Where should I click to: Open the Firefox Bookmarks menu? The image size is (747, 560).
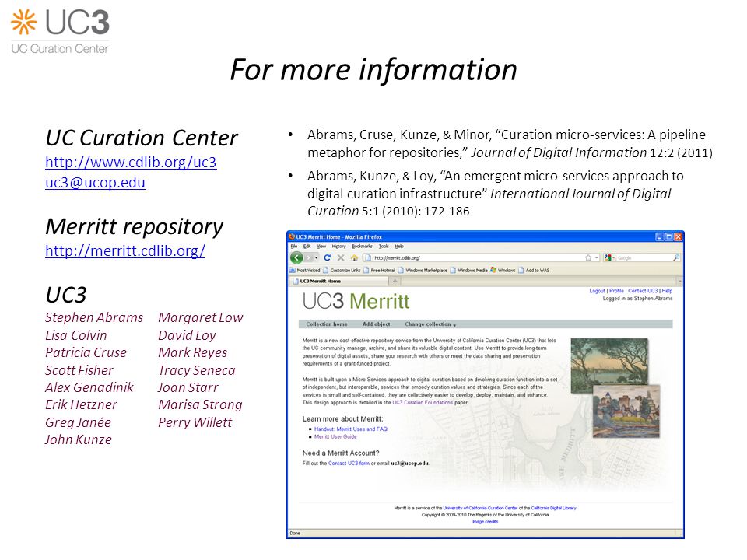pyautogui.click(x=362, y=247)
